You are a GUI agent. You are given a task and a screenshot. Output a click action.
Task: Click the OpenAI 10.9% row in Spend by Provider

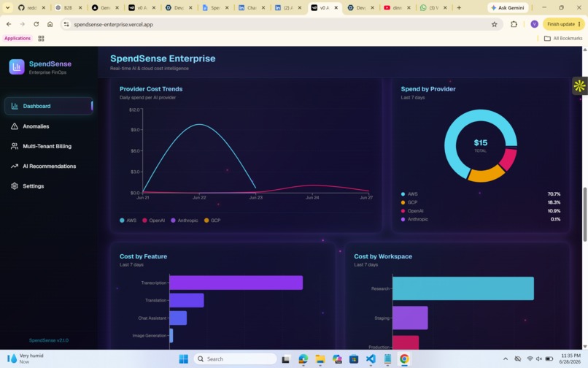click(480, 211)
